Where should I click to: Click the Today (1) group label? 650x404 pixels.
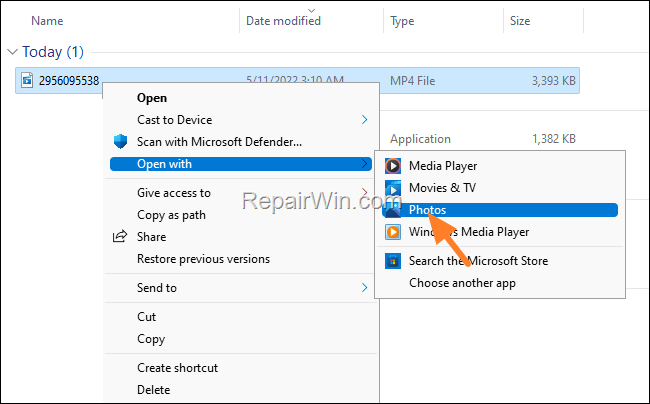pyautogui.click(x=53, y=52)
